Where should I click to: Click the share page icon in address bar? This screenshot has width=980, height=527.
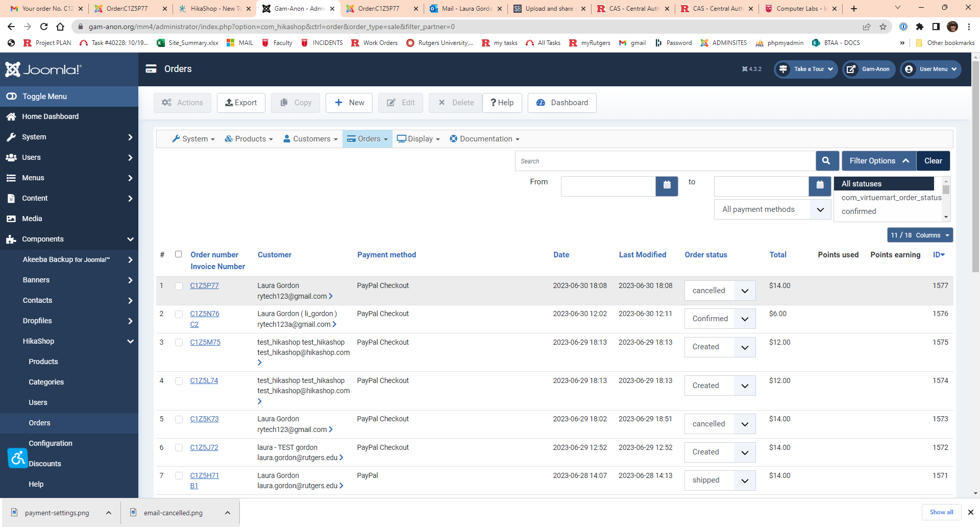click(867, 27)
